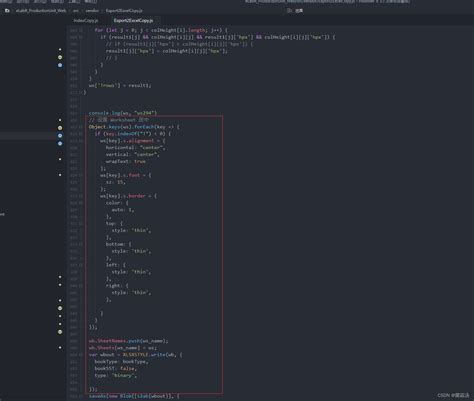Click white dot marker beside ws font line
474x401 pixels.
click(60, 175)
